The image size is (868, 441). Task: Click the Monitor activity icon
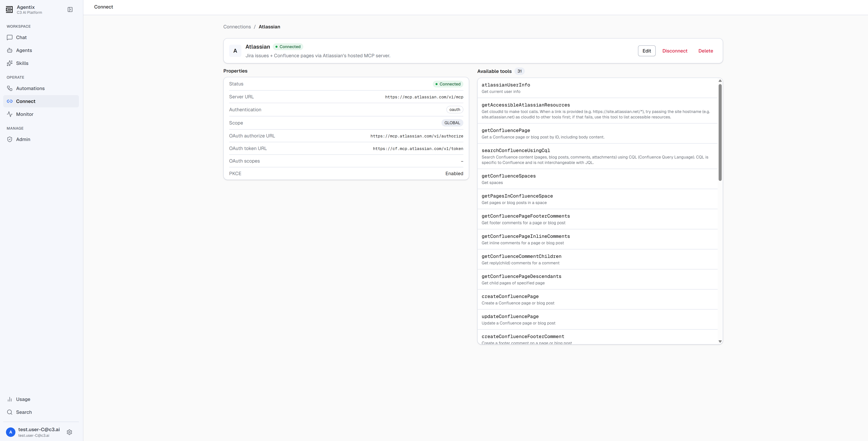(10, 114)
